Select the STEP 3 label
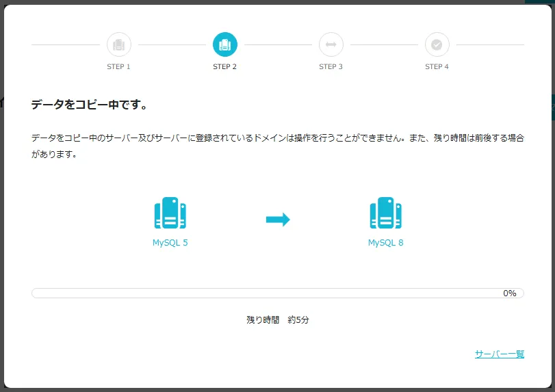This screenshot has height=392, width=555. click(331, 67)
